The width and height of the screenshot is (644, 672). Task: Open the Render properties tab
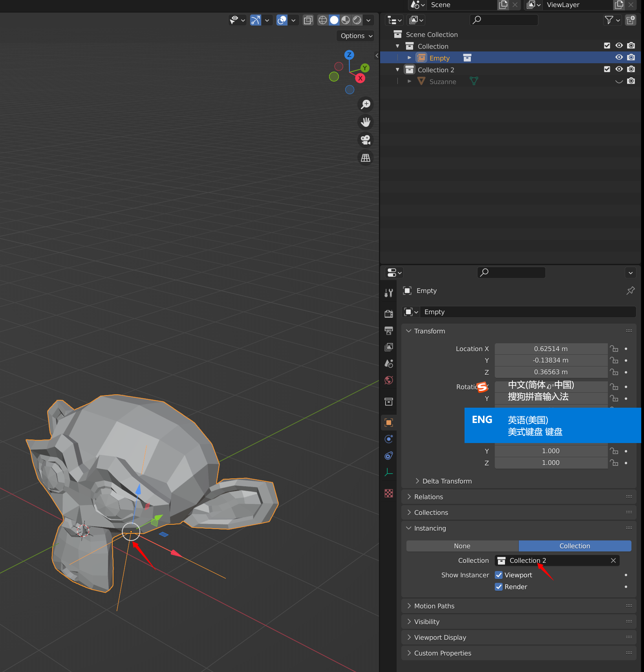coord(389,314)
